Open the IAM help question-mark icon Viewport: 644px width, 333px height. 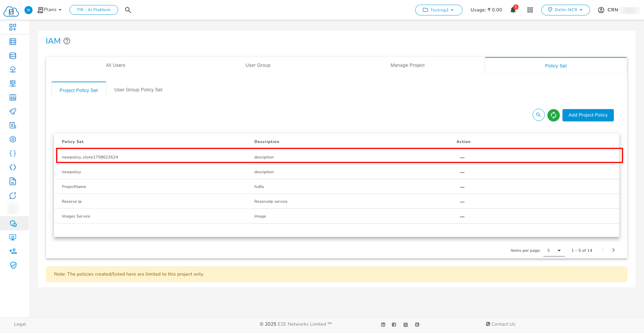67,41
